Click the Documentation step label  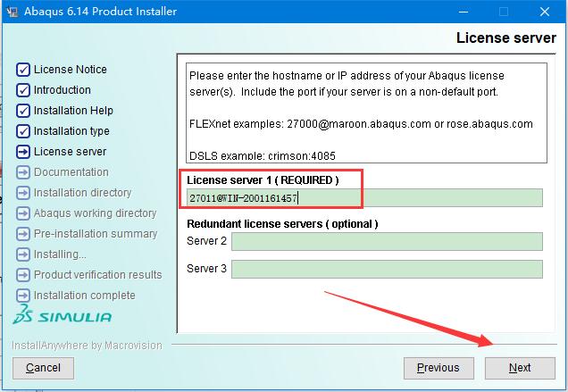(71, 172)
